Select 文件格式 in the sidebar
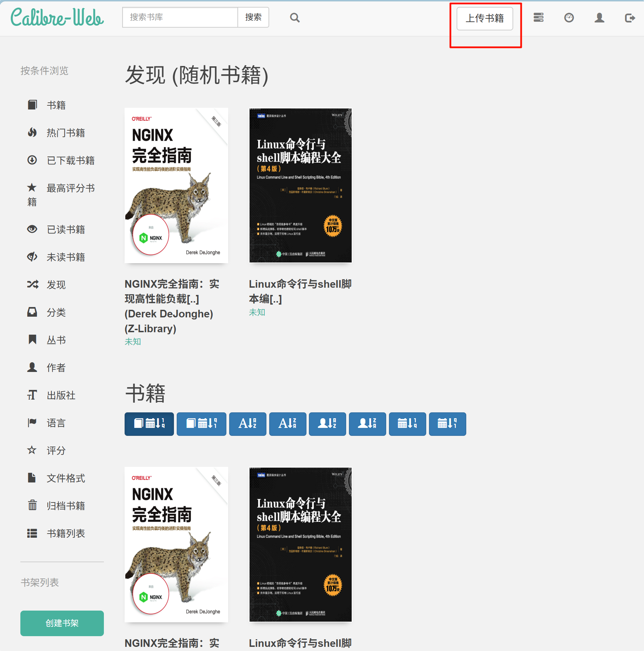 [x=66, y=478]
